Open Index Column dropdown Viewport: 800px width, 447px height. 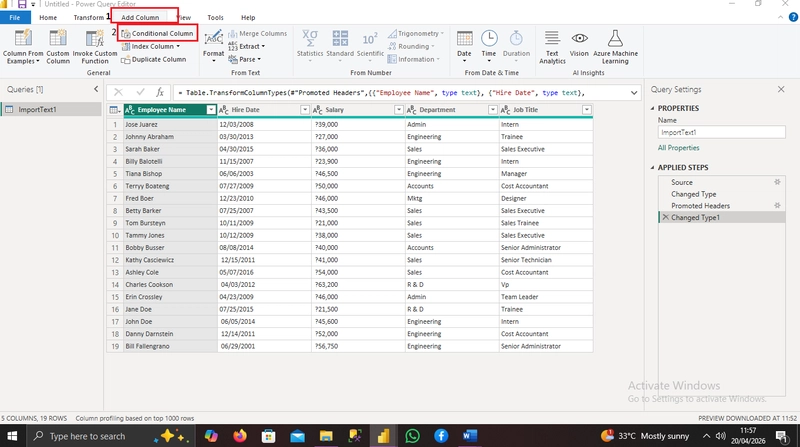click(151, 46)
